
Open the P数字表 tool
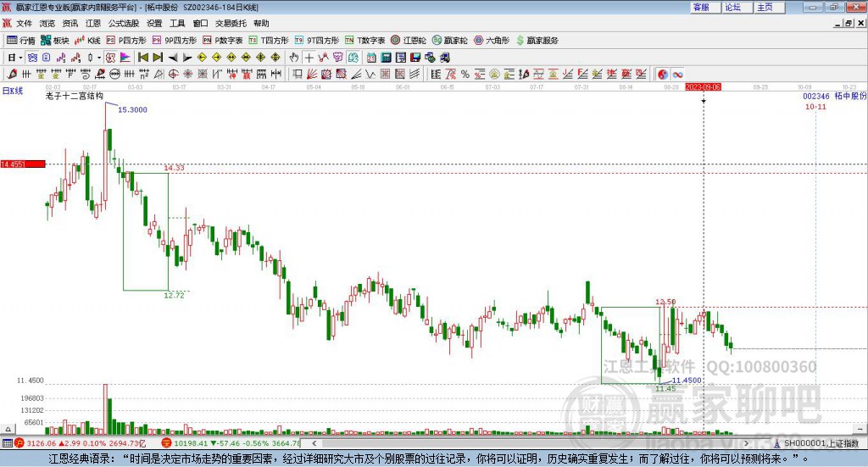click(223, 41)
